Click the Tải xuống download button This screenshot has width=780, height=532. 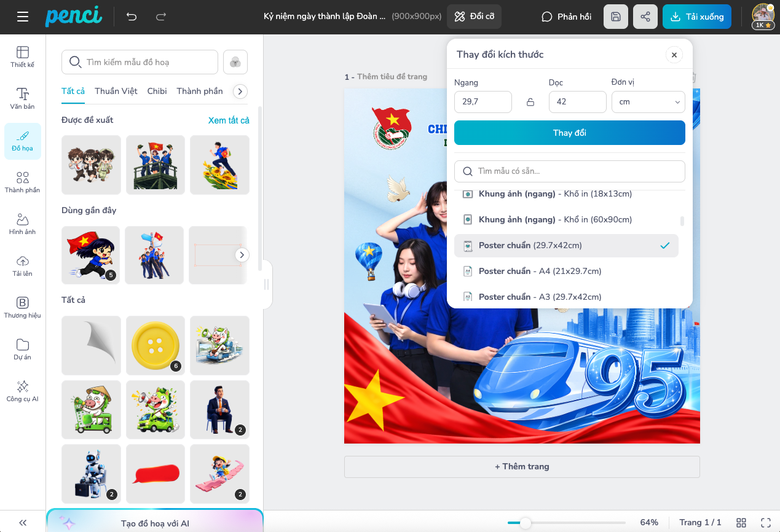click(697, 17)
